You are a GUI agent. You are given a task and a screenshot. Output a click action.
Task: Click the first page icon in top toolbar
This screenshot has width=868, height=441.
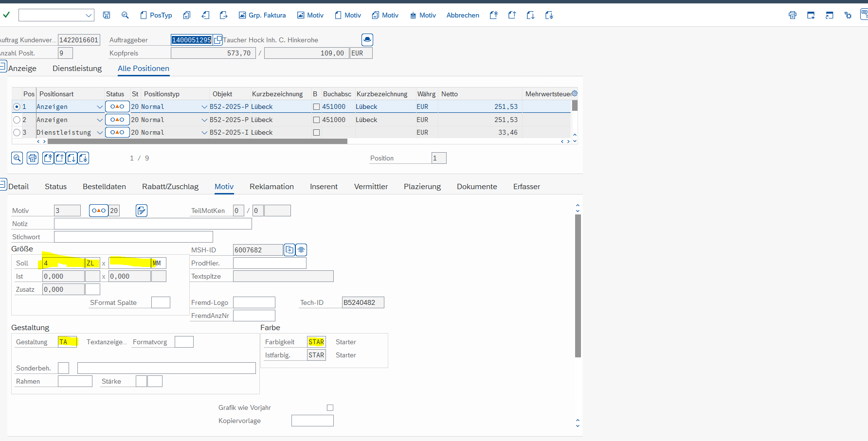(x=494, y=15)
